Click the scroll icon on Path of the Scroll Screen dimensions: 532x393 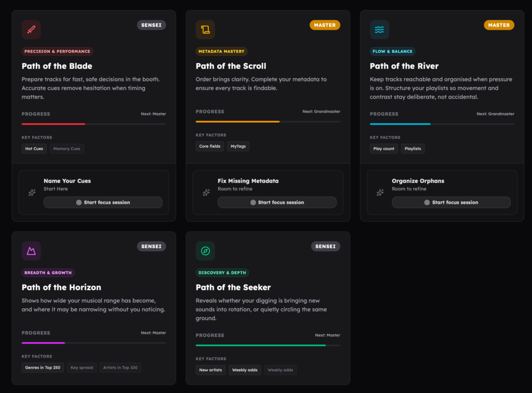pos(205,30)
